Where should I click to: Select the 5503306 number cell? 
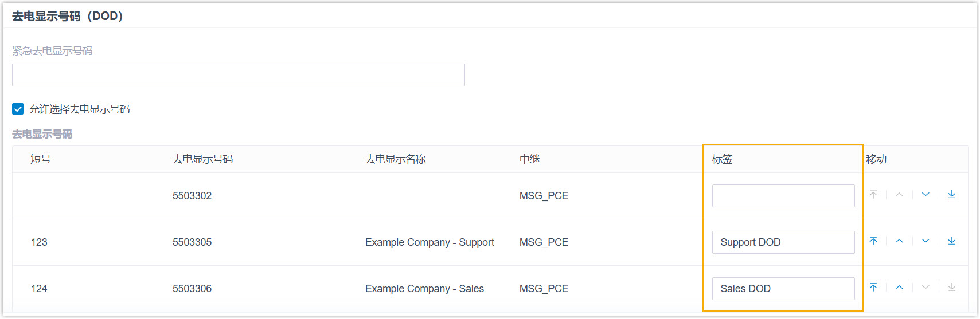192,289
